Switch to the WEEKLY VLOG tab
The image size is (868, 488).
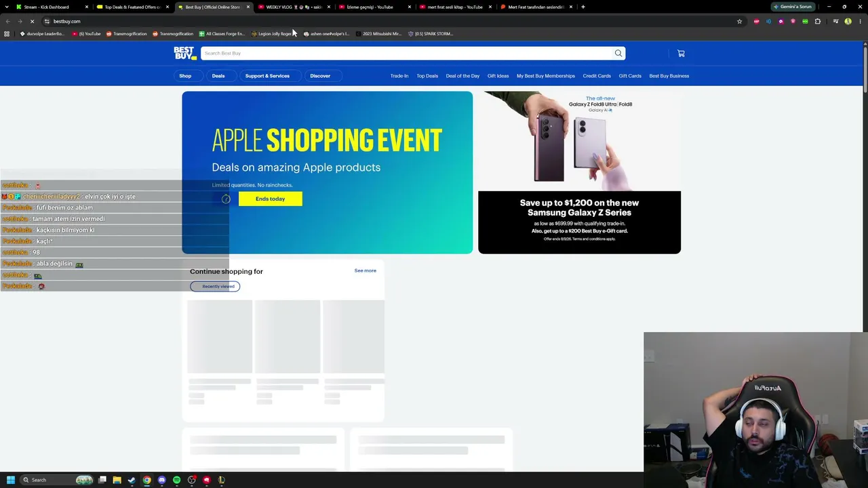click(294, 7)
